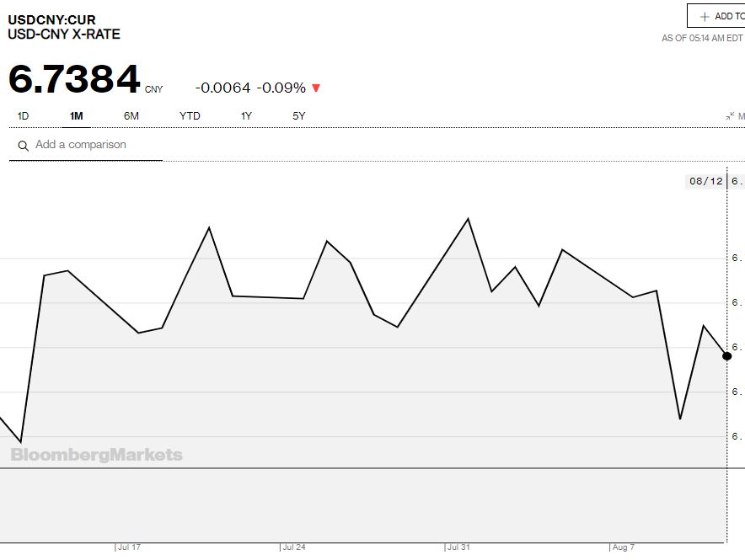This screenshot has width=745, height=560.
Task: Click the Jul 17 date axis marker
Action: point(129,547)
